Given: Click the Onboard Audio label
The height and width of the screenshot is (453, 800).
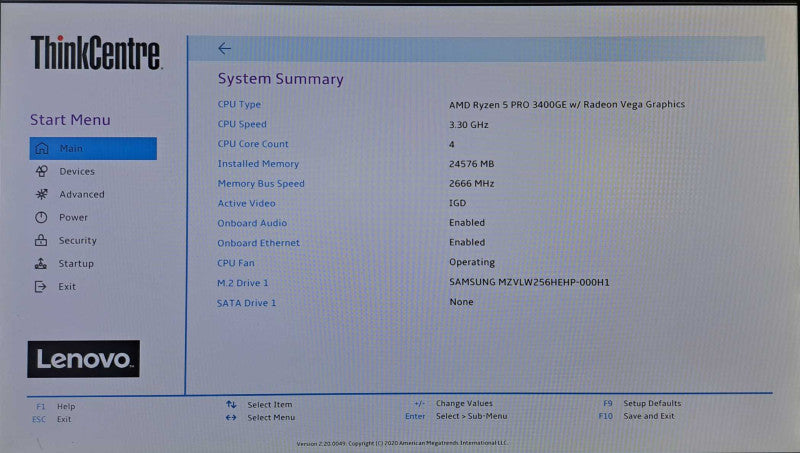Looking at the screenshot, I should [252, 223].
